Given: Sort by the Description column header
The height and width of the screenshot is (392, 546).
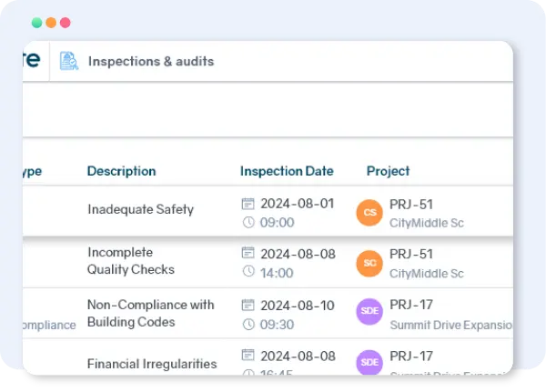Looking at the screenshot, I should (x=121, y=171).
